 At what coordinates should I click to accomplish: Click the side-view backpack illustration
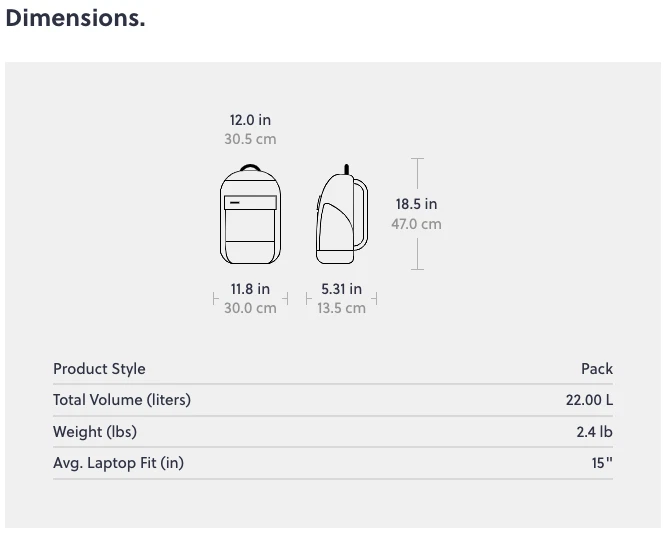coord(341,213)
